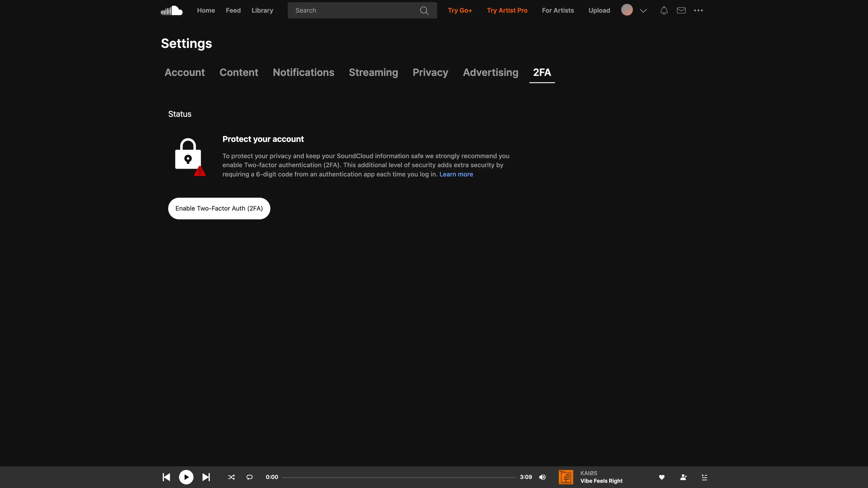Open the messages envelope icon

click(681, 10)
